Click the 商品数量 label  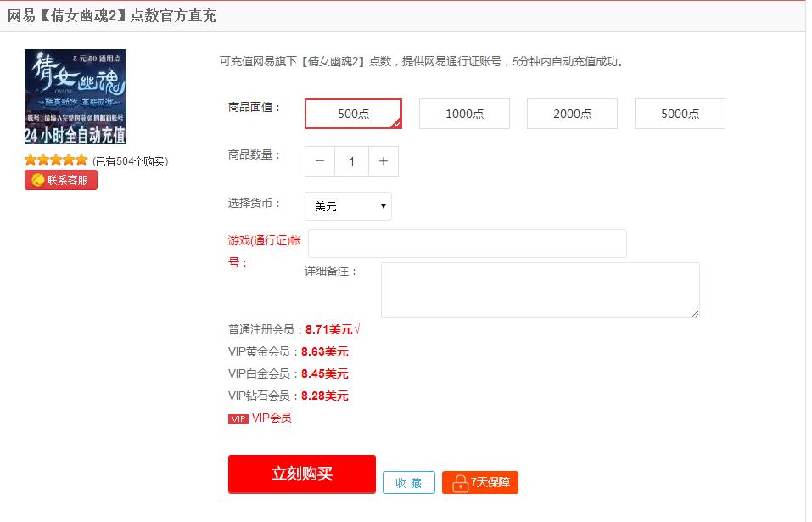255,154
